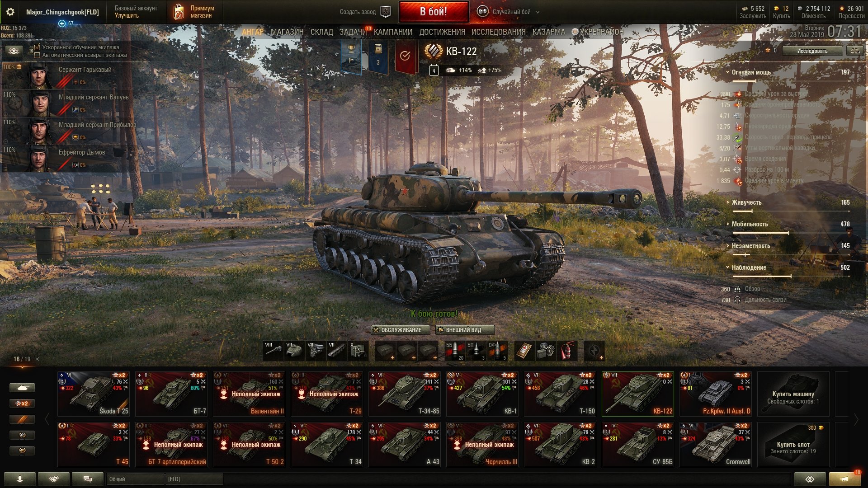Open the X radio module slot

tap(358, 351)
